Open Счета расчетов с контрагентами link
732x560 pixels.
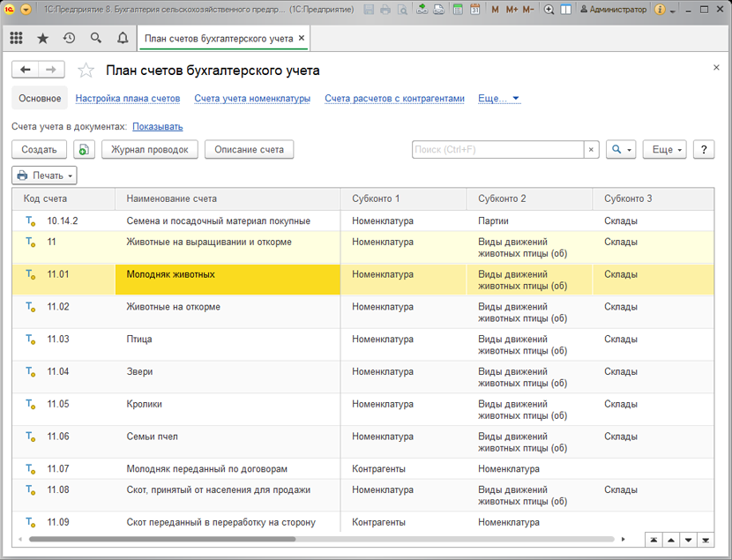pos(394,99)
